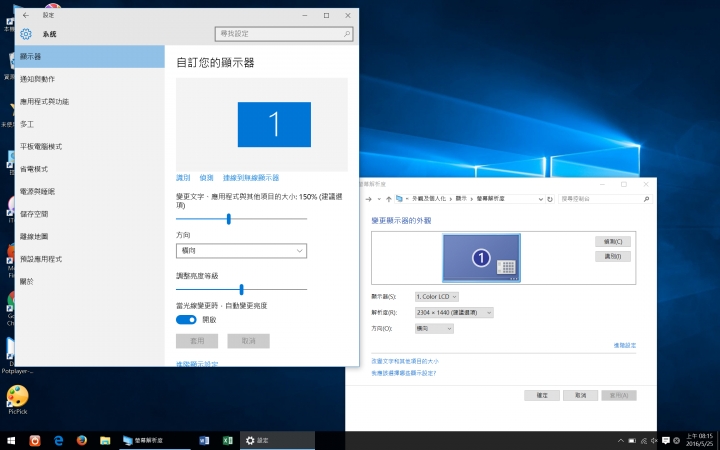Click the search magnifier in the control panel

coord(646,199)
